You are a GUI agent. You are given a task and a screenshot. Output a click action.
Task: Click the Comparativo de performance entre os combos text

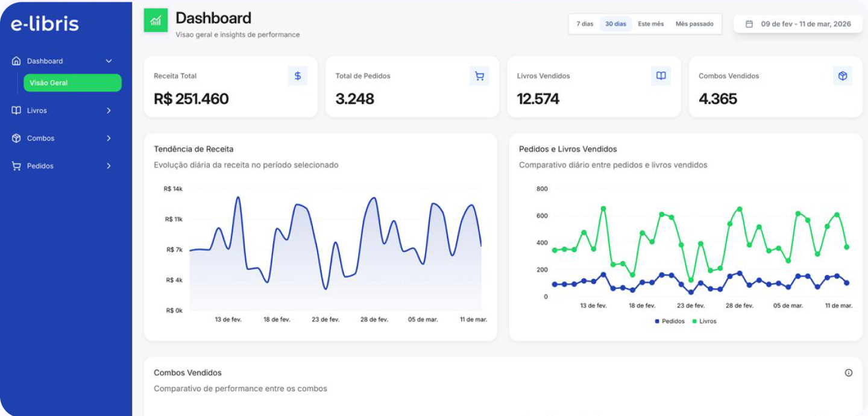pyautogui.click(x=241, y=389)
